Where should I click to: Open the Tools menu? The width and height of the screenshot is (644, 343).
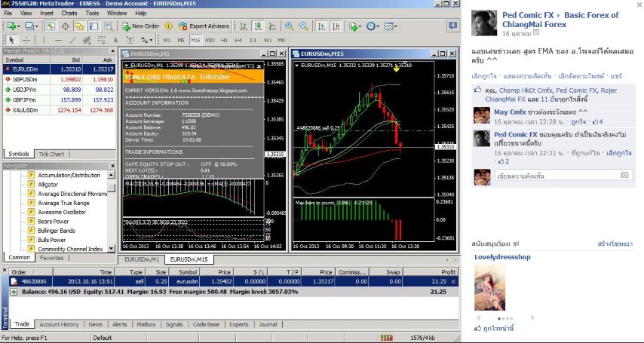point(92,13)
